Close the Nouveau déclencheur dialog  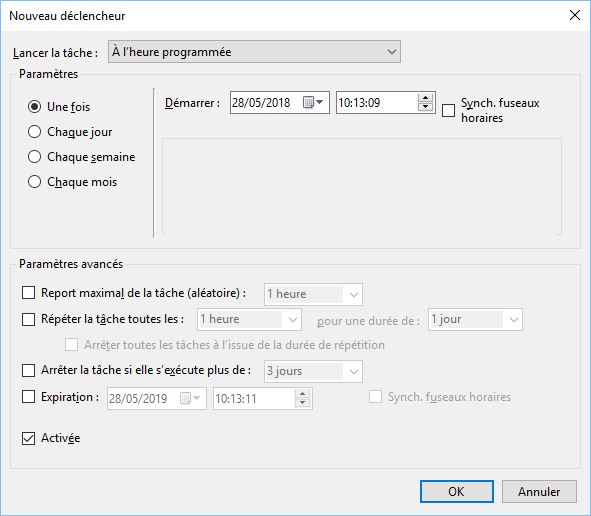(575, 15)
